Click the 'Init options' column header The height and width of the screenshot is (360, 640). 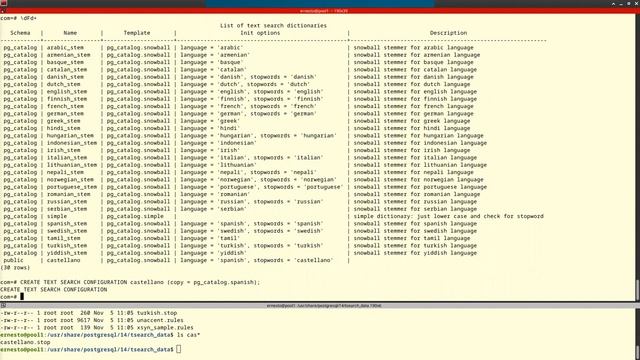(x=260, y=33)
